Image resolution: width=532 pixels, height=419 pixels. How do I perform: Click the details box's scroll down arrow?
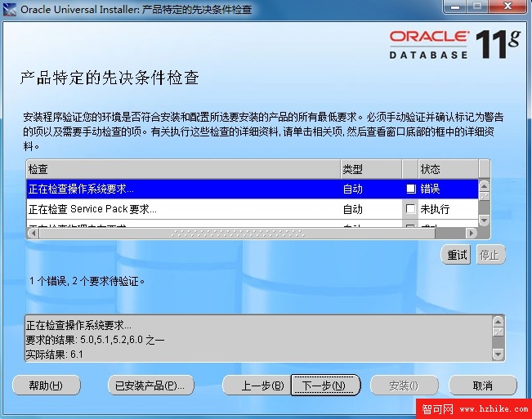point(498,354)
